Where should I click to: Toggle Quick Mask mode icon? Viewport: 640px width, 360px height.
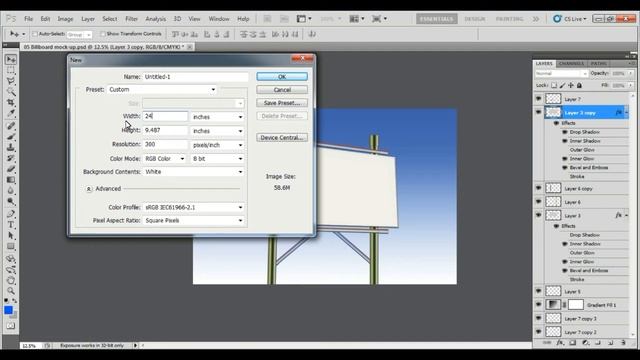tap(11, 326)
